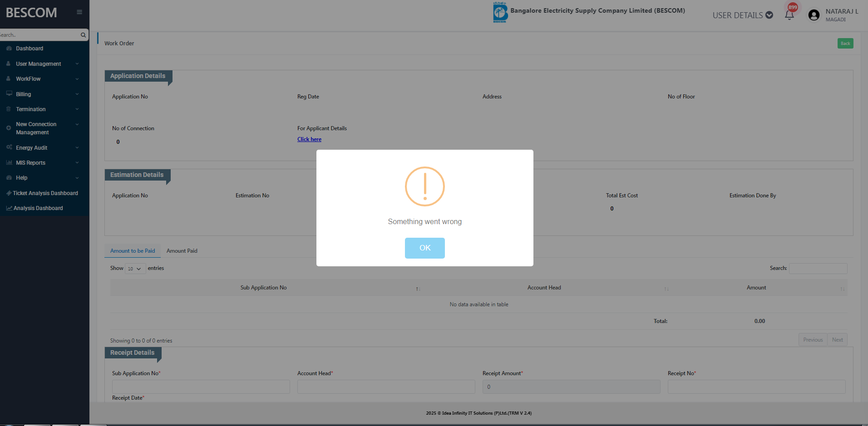
Task: Focus the Receipt No input field
Action: click(x=756, y=387)
